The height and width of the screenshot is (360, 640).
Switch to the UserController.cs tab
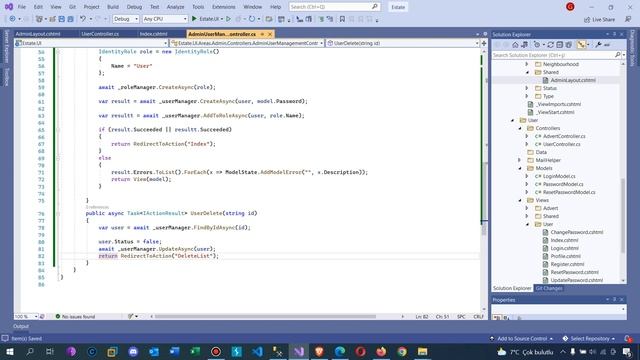pos(100,34)
